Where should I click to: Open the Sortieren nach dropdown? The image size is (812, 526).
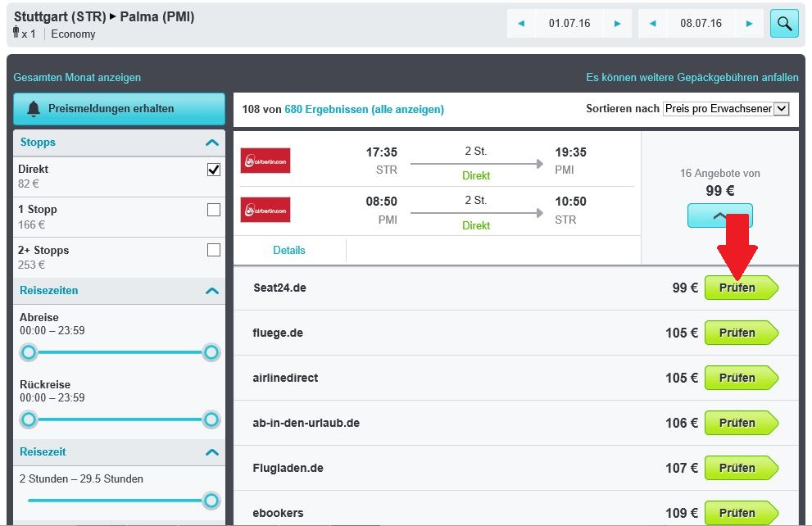pyautogui.click(x=725, y=109)
